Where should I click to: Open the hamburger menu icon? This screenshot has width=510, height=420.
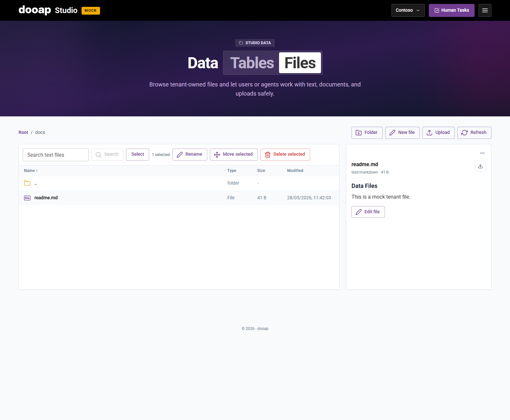485,10
